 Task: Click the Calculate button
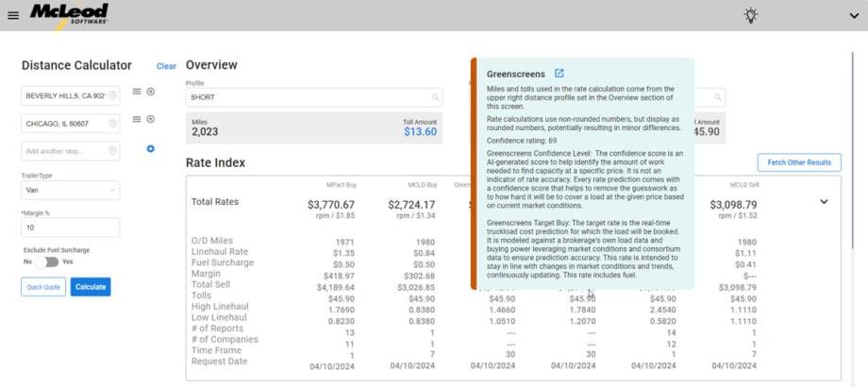click(x=91, y=287)
